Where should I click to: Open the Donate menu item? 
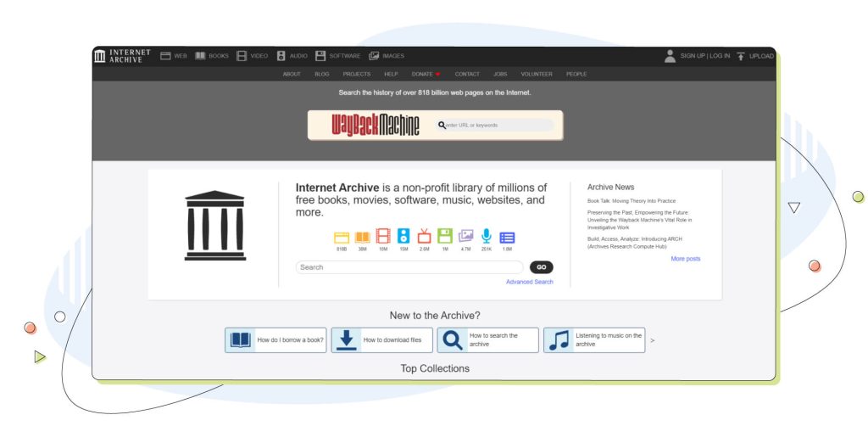point(426,74)
